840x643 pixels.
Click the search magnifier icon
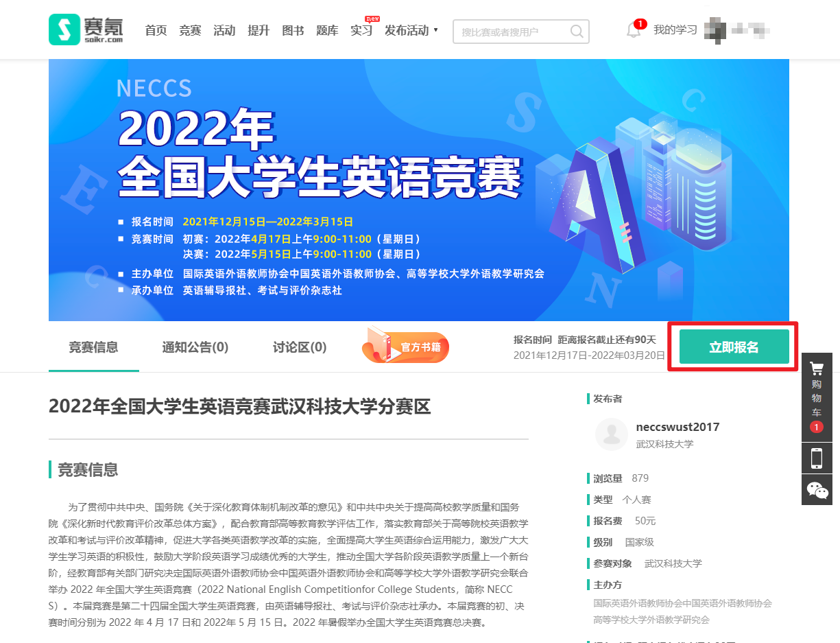[577, 31]
